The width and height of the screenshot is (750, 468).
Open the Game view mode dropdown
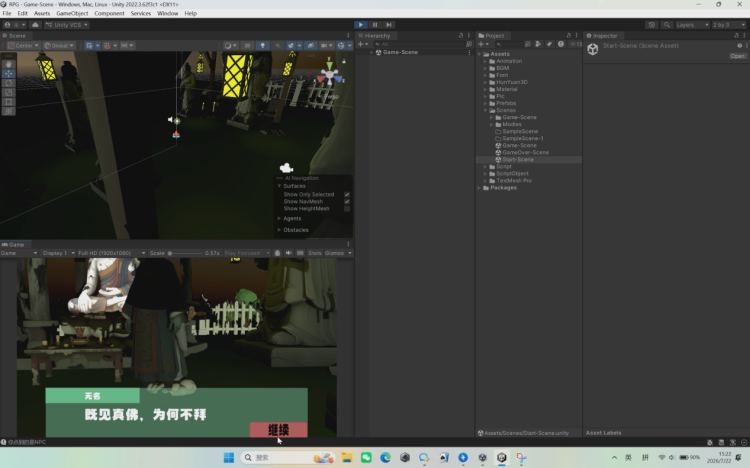click(19, 253)
